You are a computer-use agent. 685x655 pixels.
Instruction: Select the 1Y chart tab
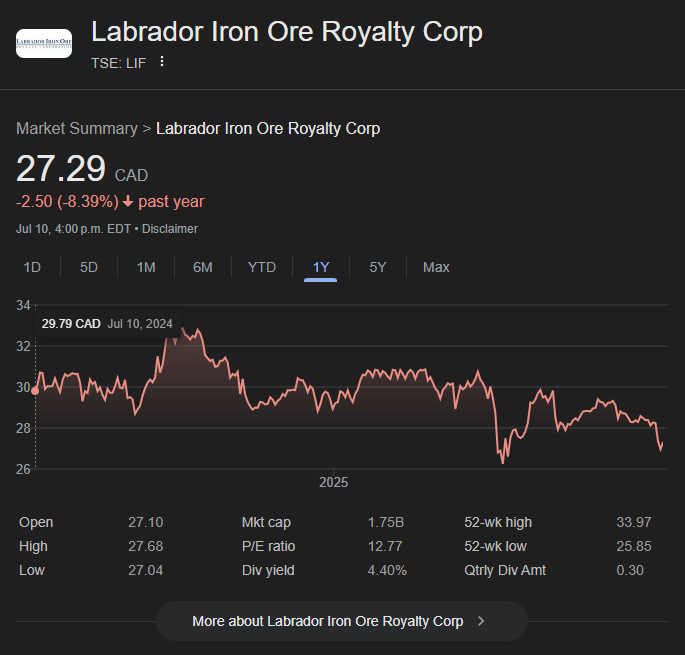coord(321,267)
